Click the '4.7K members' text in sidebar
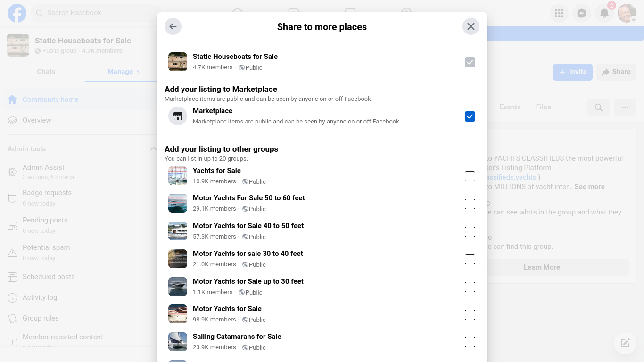Viewport: 644px width, 362px height. click(102, 51)
